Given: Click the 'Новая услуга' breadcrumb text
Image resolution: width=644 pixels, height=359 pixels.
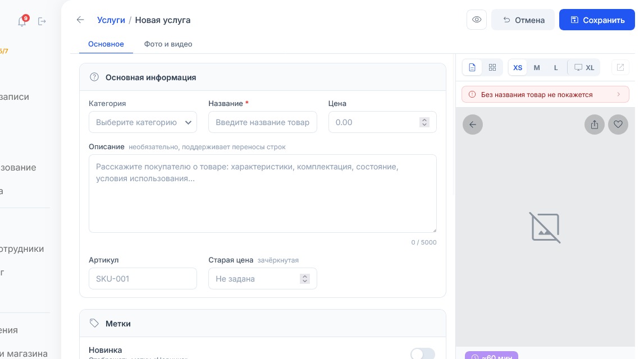Looking at the screenshot, I should pyautogui.click(x=163, y=20).
